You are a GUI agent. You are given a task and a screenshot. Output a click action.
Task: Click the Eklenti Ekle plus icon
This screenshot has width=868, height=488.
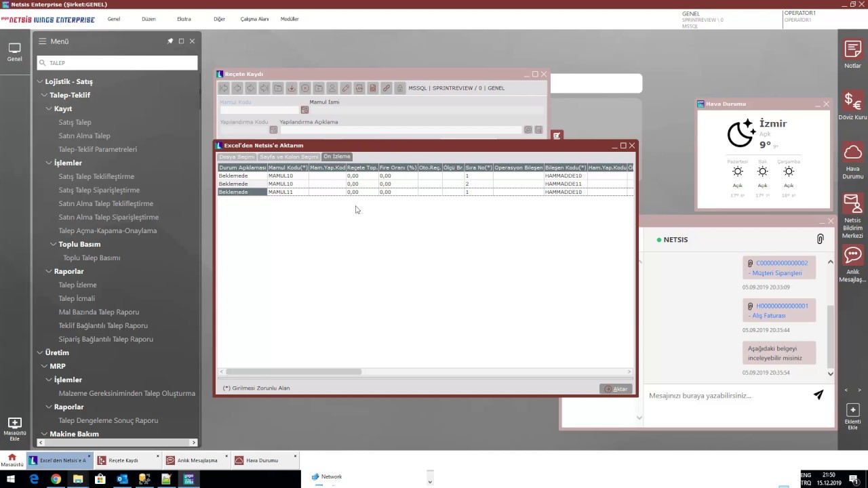852,411
